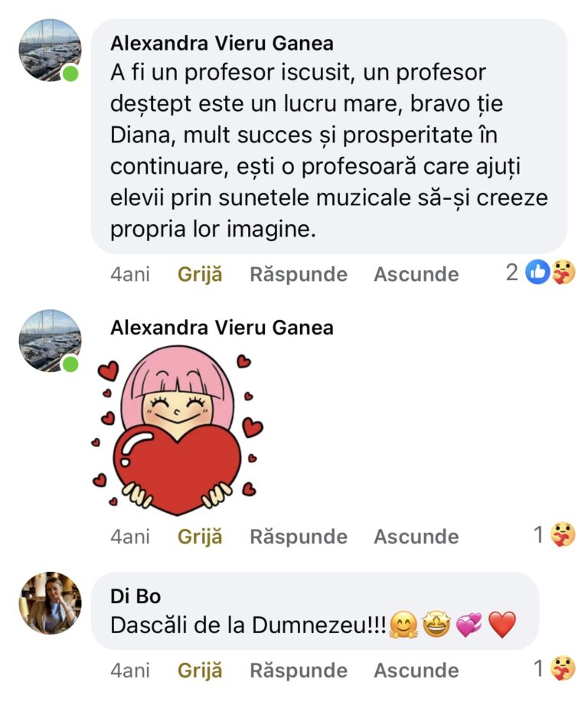
Task: Toggle the Grijă reaction on the sticker comment
Action: pyautogui.click(x=200, y=537)
